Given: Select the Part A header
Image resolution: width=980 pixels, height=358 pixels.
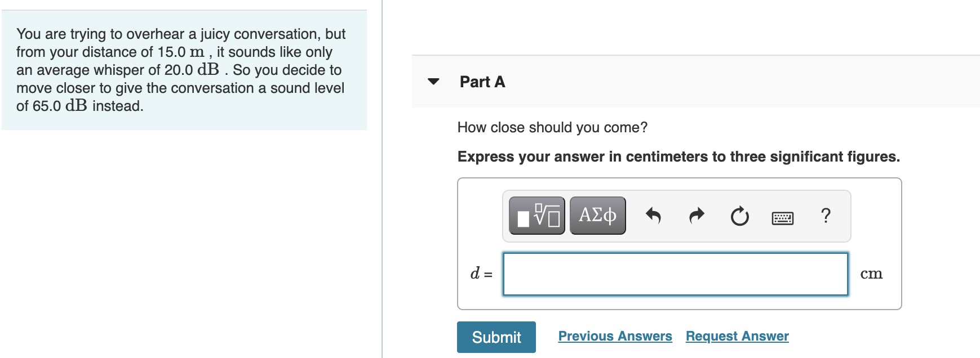Looking at the screenshot, I should click(482, 82).
